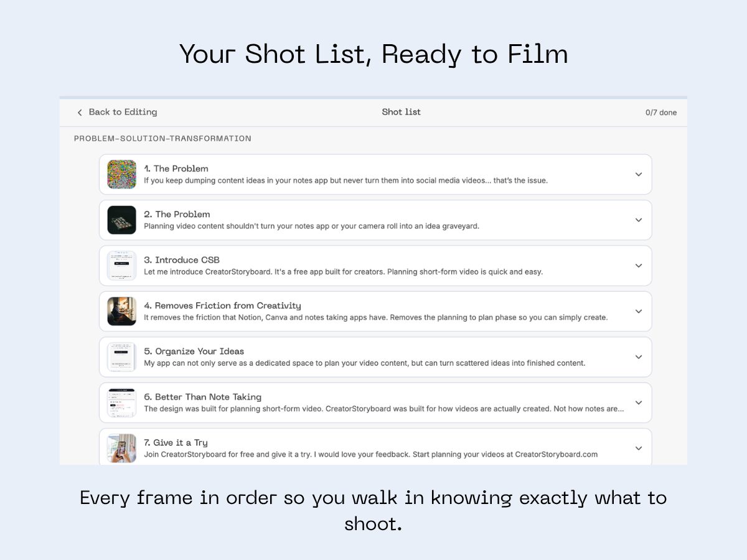Click description 'If you keep dumping content ideas…'

[346, 180]
